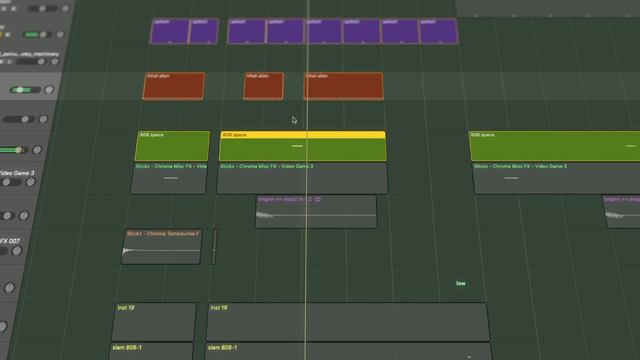Viewport: 640px width, 360px height.
Task: Select the Video Game 3 track name
Action: tap(17, 173)
